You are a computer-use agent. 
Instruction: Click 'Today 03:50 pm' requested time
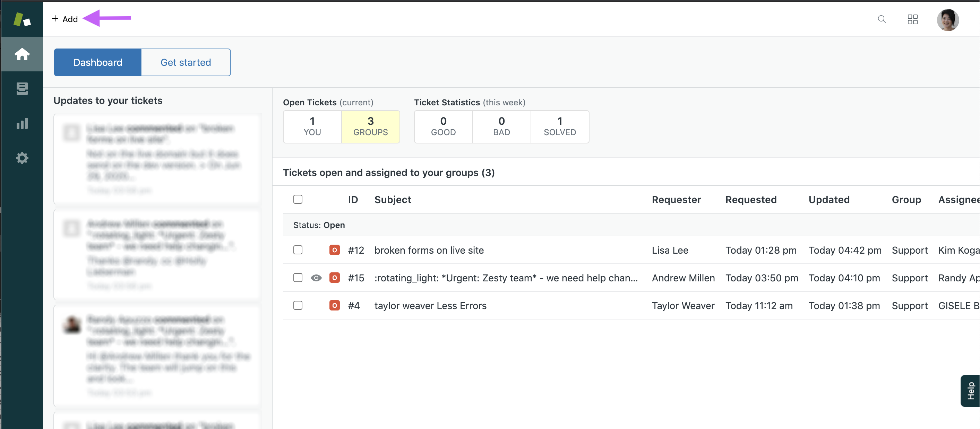tap(761, 278)
